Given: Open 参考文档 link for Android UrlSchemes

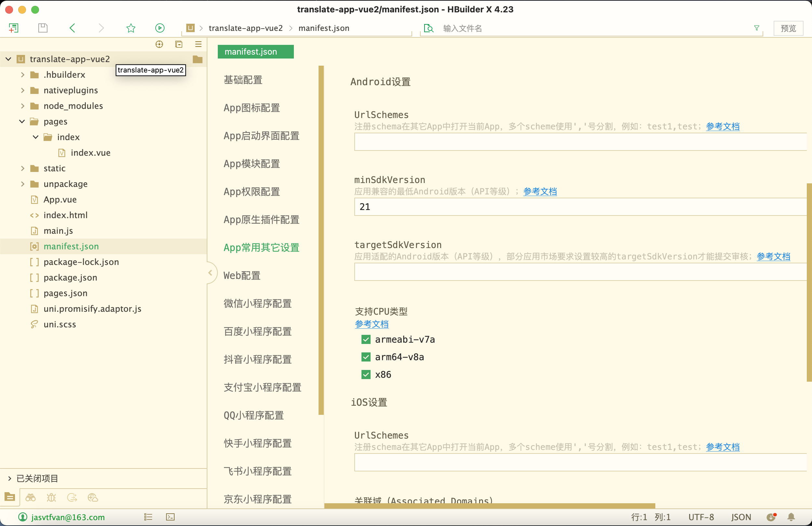Looking at the screenshot, I should click(x=723, y=126).
